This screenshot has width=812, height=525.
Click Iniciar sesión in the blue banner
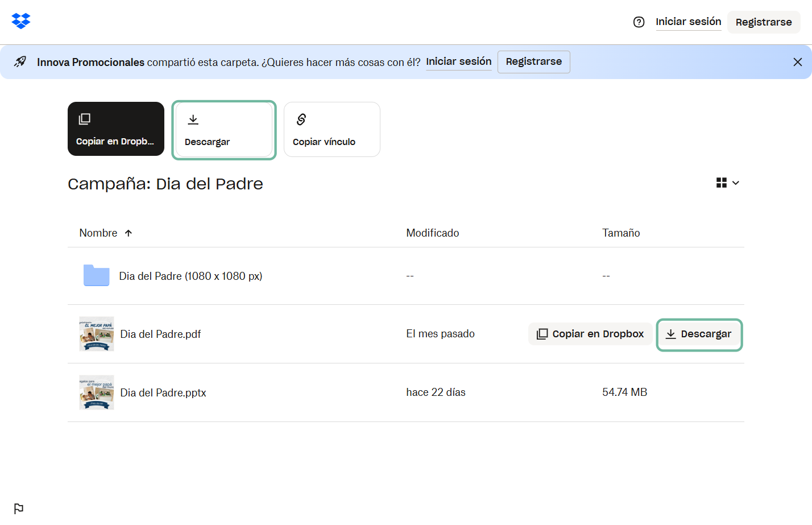point(459,61)
